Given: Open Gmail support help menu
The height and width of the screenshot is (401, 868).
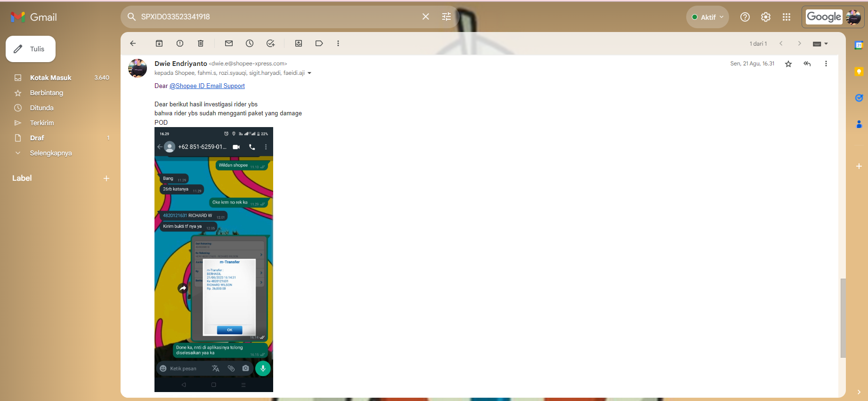Looking at the screenshot, I should tap(745, 17).
